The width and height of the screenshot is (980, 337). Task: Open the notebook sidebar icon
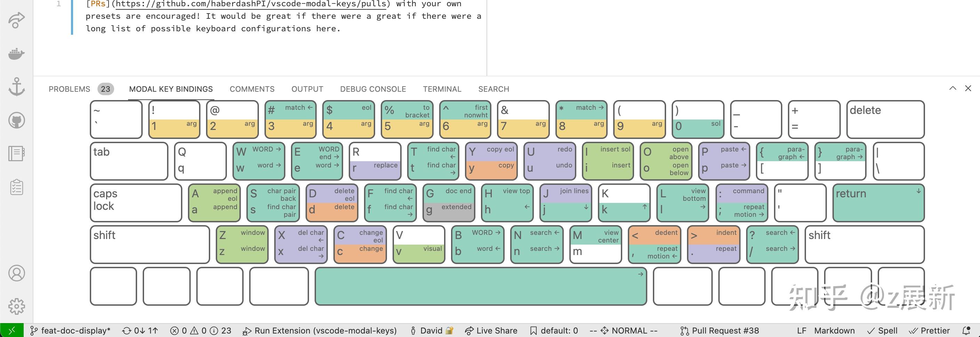[16, 153]
